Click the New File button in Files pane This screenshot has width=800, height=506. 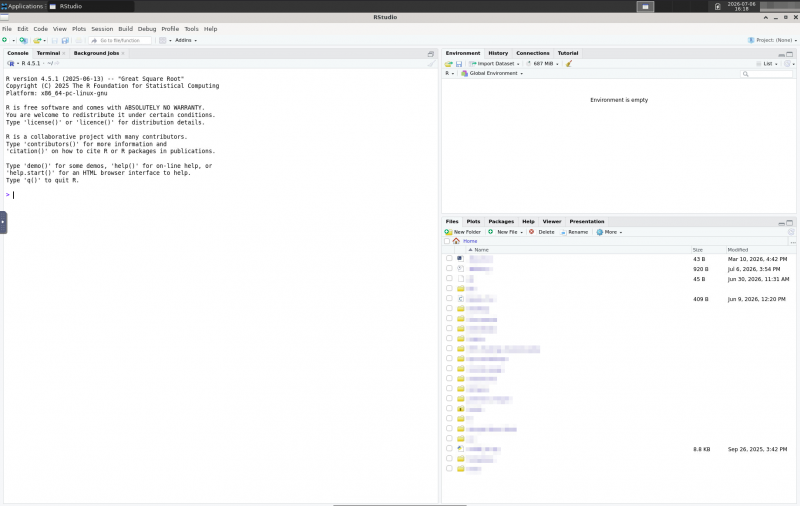[x=505, y=232]
